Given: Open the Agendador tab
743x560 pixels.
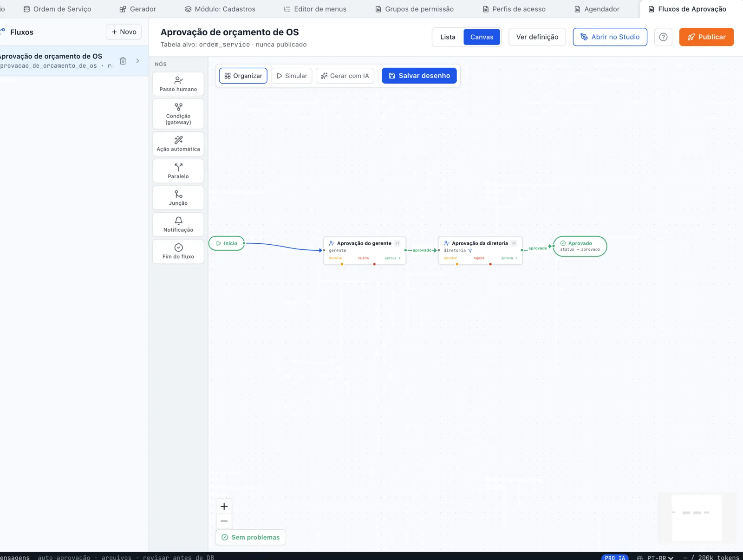Looking at the screenshot, I should pyautogui.click(x=597, y=9).
